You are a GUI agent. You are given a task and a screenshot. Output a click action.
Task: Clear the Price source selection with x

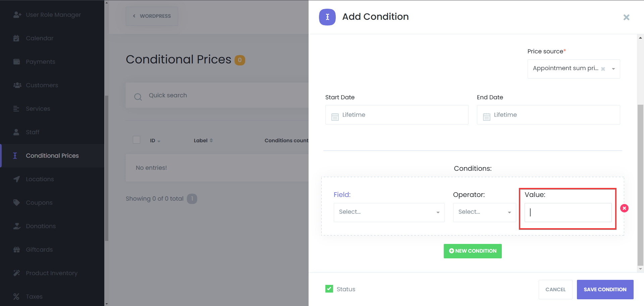click(603, 69)
